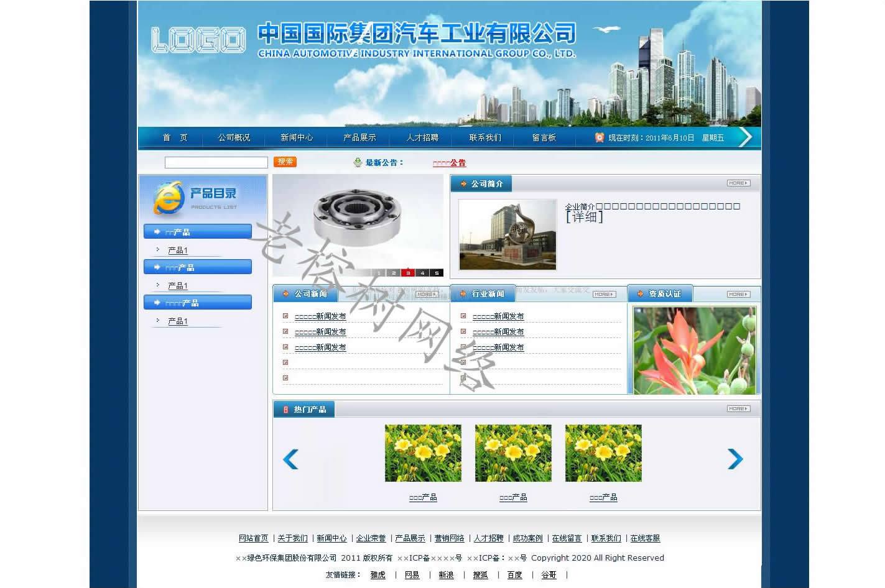Viewport: 885px width, 588px height.
Task: Click MORE in the 热门产品 header
Action: 739,408
